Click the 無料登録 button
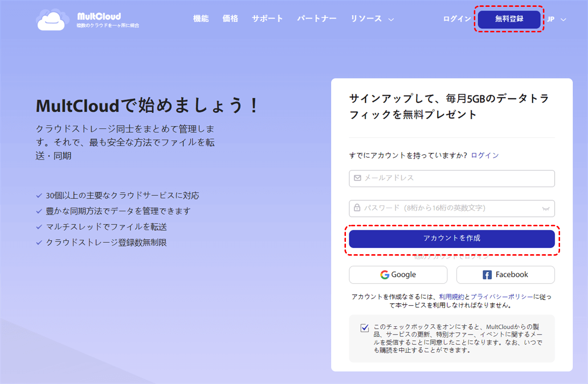Viewport: 588px width, 384px height. [509, 19]
